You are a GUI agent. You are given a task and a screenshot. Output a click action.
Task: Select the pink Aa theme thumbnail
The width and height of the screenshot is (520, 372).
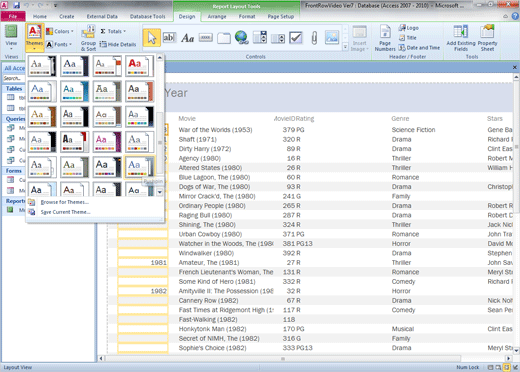pos(107,142)
